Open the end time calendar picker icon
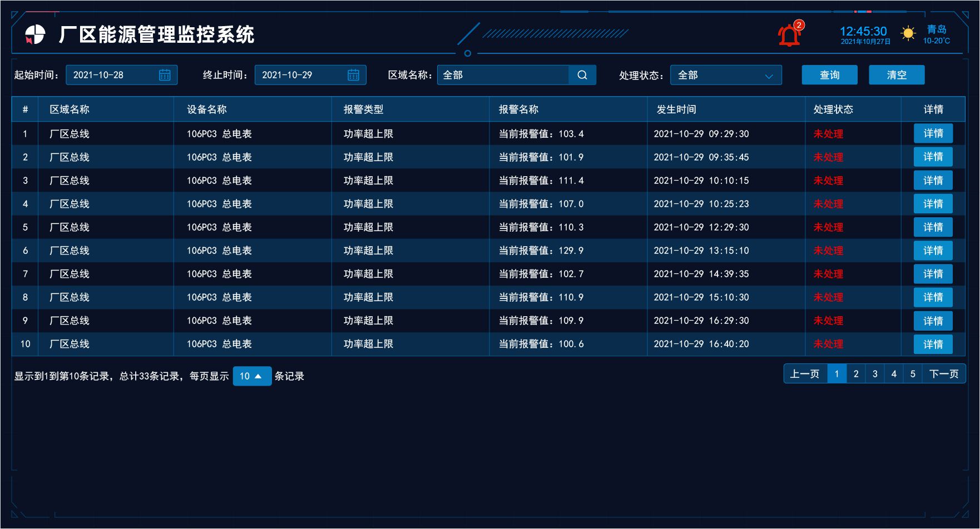This screenshot has width=980, height=529. pyautogui.click(x=353, y=75)
